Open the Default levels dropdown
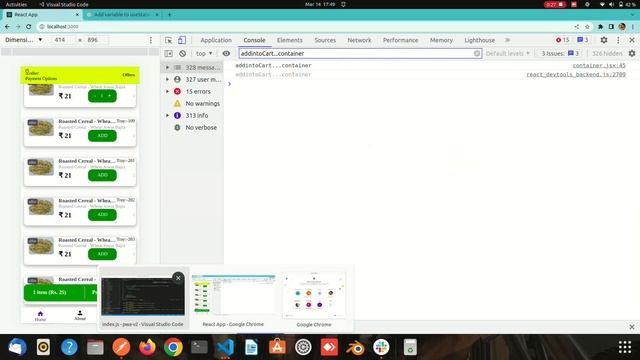This screenshot has width=640, height=360. (508, 53)
